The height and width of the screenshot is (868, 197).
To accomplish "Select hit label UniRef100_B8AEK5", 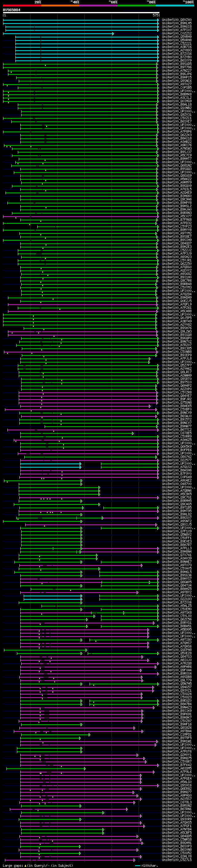I will point(177,406).
